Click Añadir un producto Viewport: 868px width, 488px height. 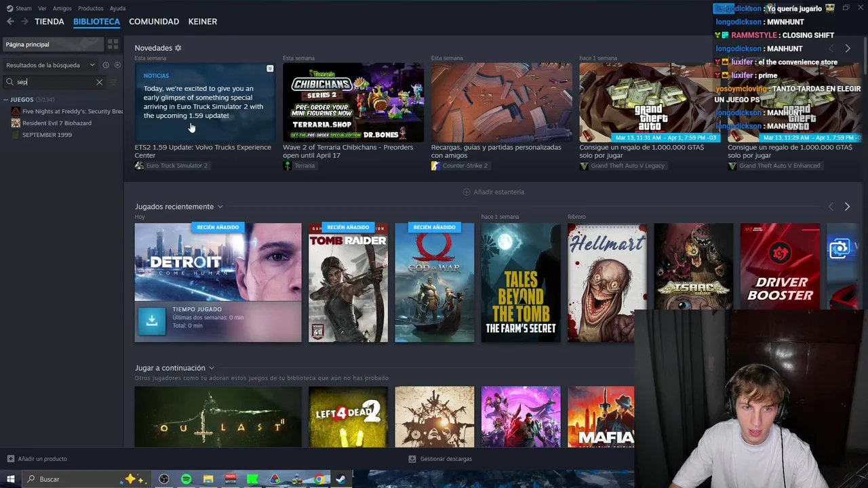(x=37, y=459)
